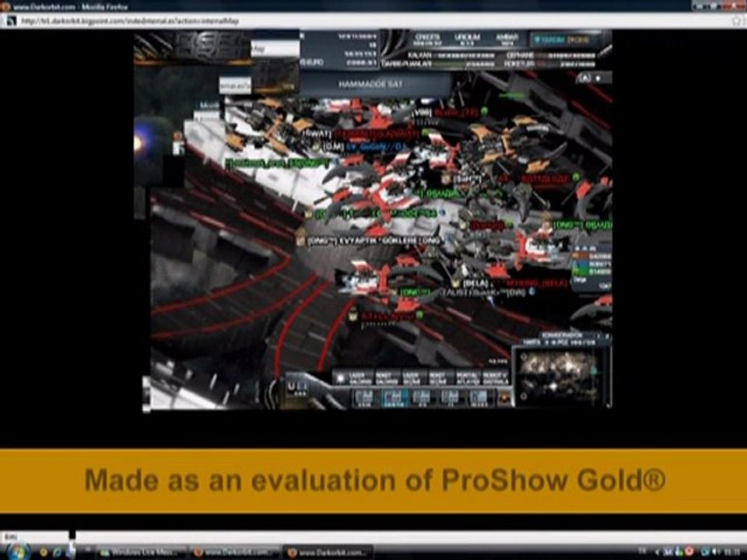
Task: Click the upper zoom circle on the minimap
Action: tap(524, 357)
